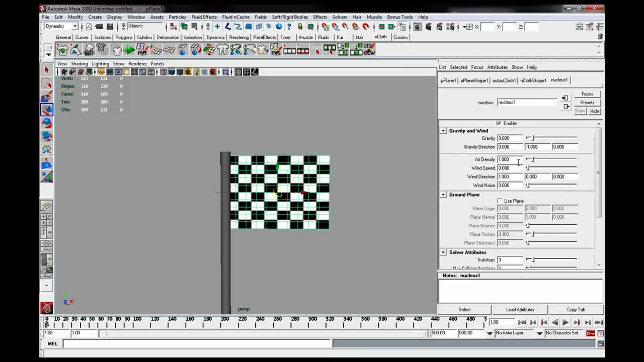644x362 pixels.
Task: Click the new scene icon in status line
Action: click(x=89, y=27)
